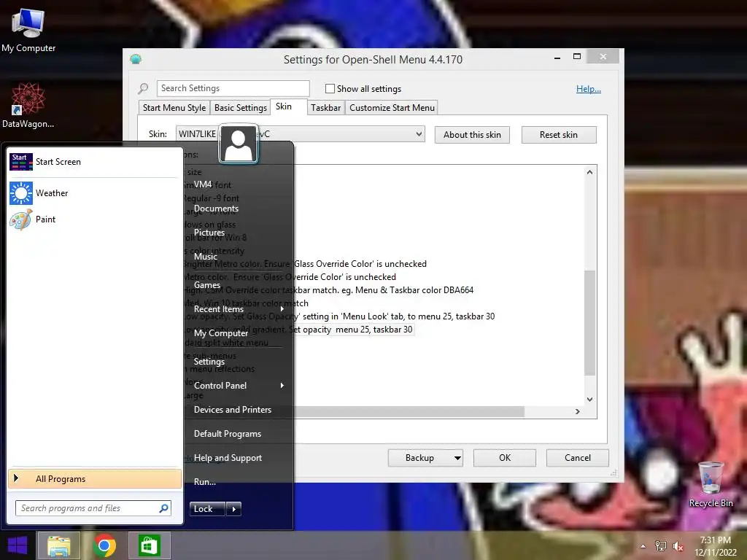Click the skin options vertical scrollbar thumb
Viewport: 747px width, 560px height.
(589, 323)
